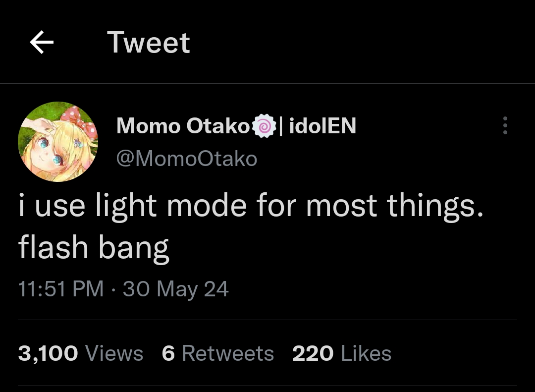Screen dimensions: 535x392
Task: Click the 30 May 24 date
Action: coord(176,289)
